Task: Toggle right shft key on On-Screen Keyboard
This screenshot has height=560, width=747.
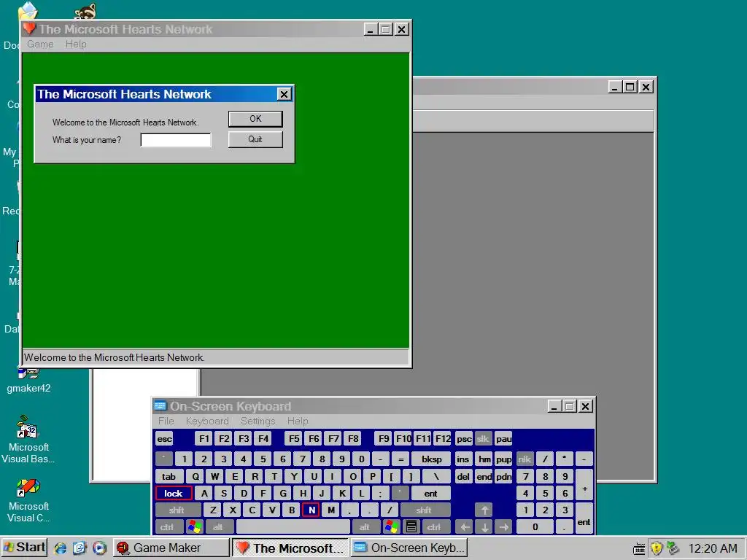Action: tap(424, 510)
